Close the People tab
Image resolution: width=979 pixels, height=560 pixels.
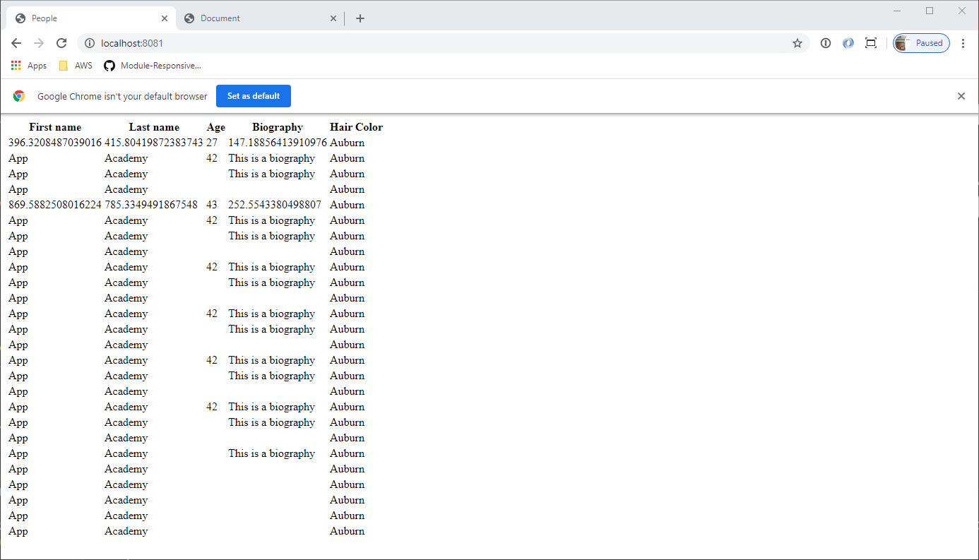165,18
